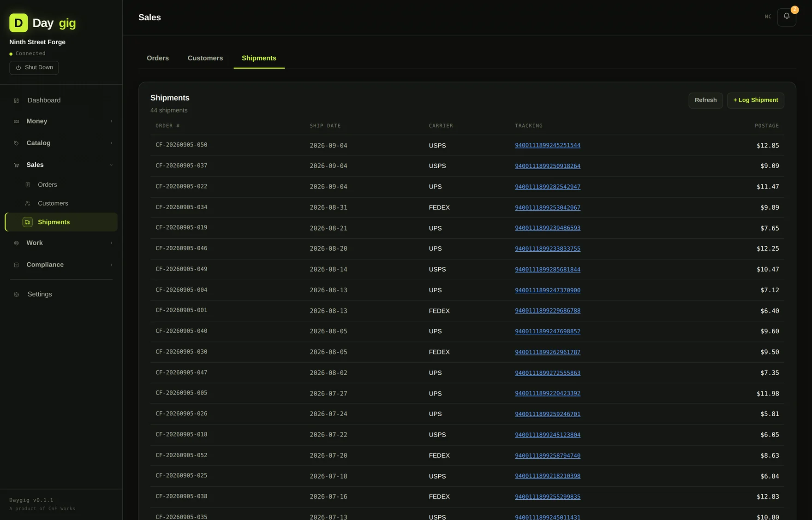Click postage value $12.25
Viewport: 812px width, 520px height.
click(768, 248)
